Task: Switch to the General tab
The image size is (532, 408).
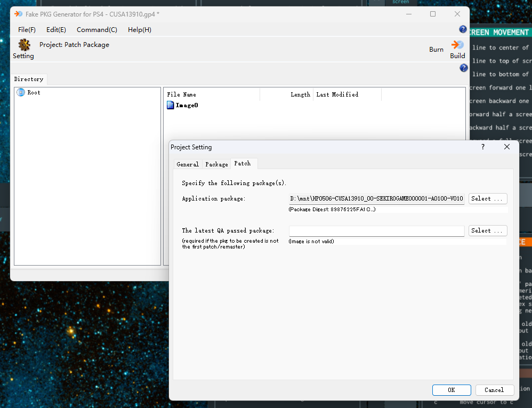Action: pyautogui.click(x=188, y=164)
